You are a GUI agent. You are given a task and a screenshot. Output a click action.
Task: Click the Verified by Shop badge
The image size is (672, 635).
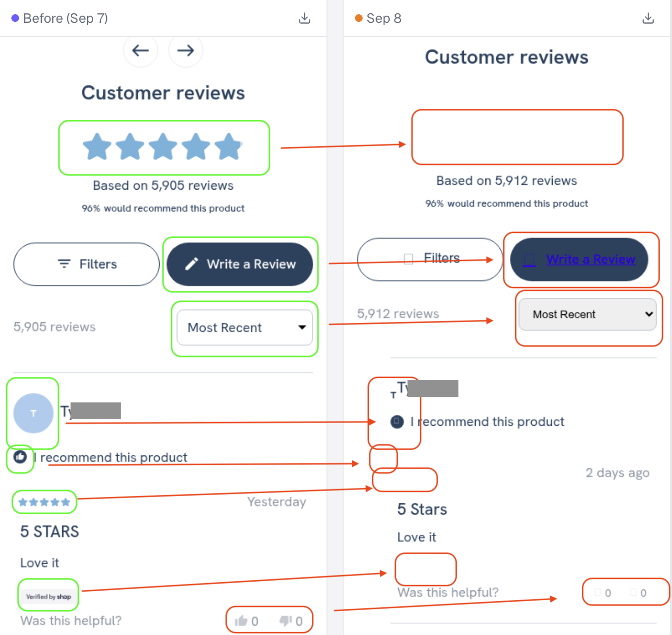(x=48, y=597)
